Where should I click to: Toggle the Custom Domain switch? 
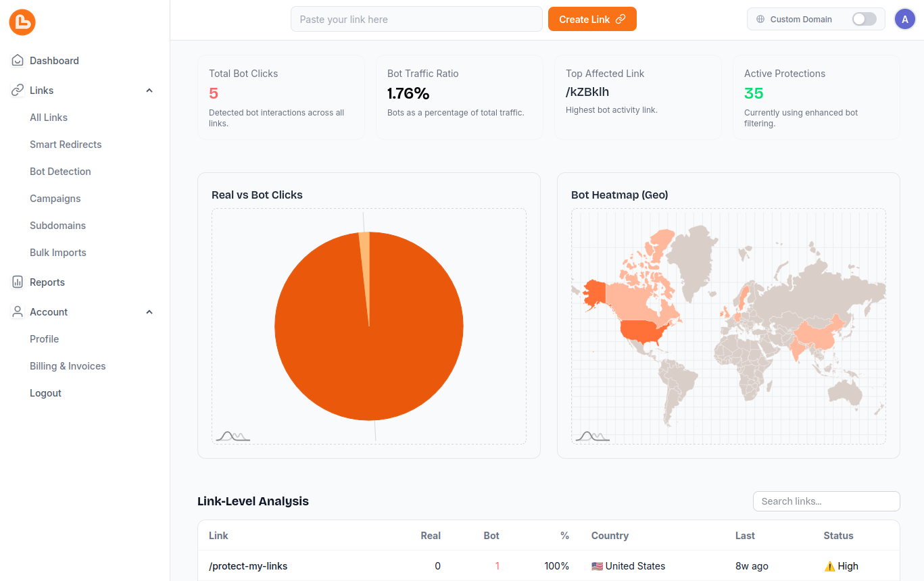[x=864, y=20]
